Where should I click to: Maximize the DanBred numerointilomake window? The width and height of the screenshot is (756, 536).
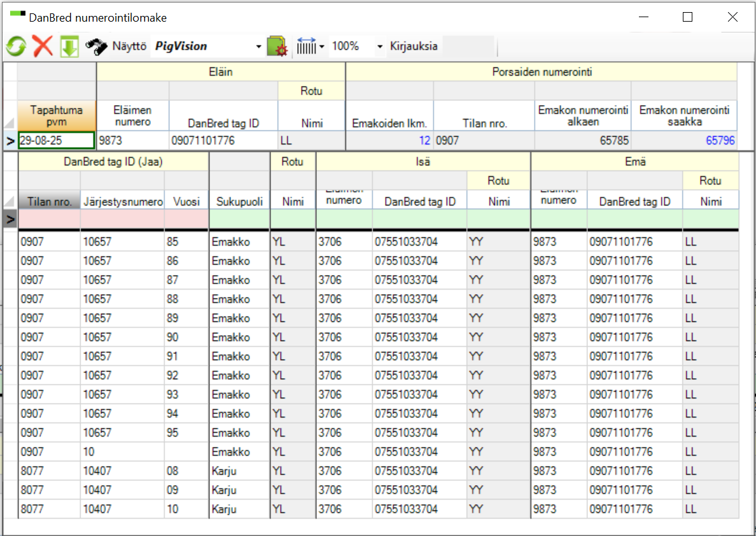[687, 17]
